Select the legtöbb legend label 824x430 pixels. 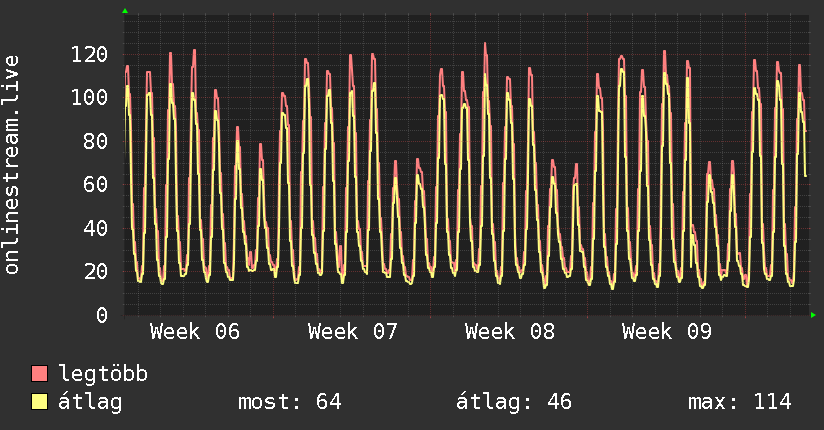pos(103,373)
